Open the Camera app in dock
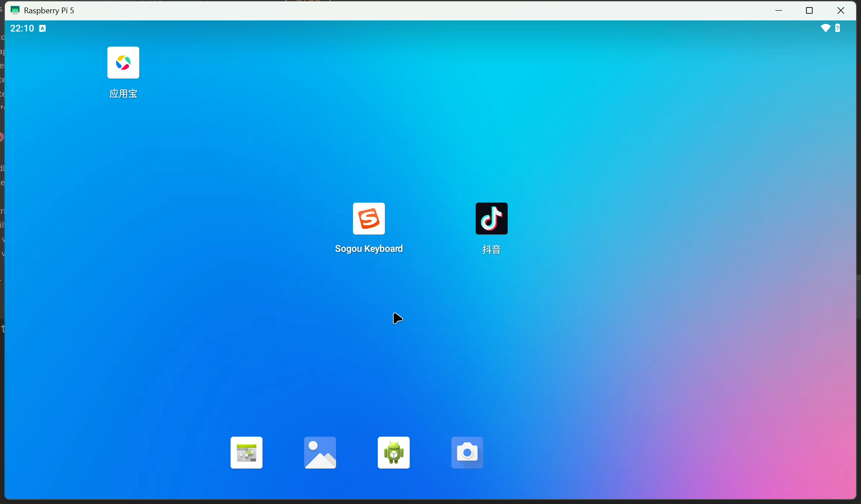 pyautogui.click(x=467, y=453)
